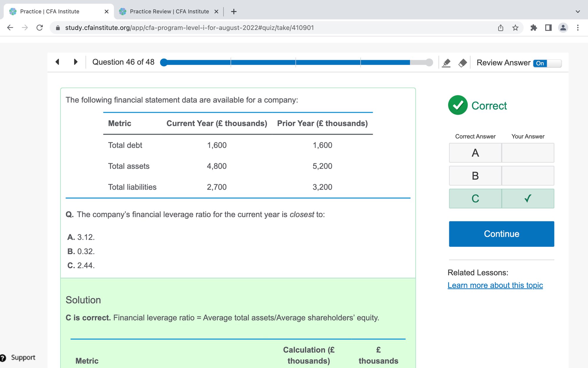This screenshot has width=588, height=368.
Task: Select answer option A box
Action: click(475, 153)
